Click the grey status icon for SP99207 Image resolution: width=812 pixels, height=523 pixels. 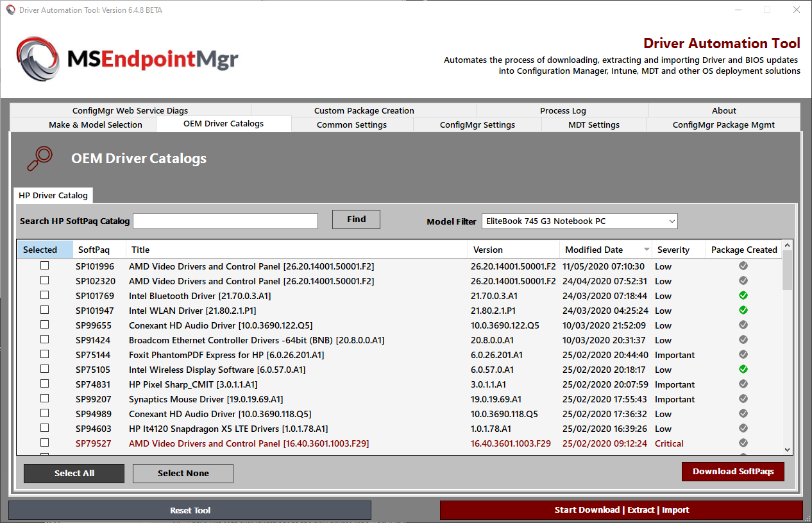click(743, 399)
